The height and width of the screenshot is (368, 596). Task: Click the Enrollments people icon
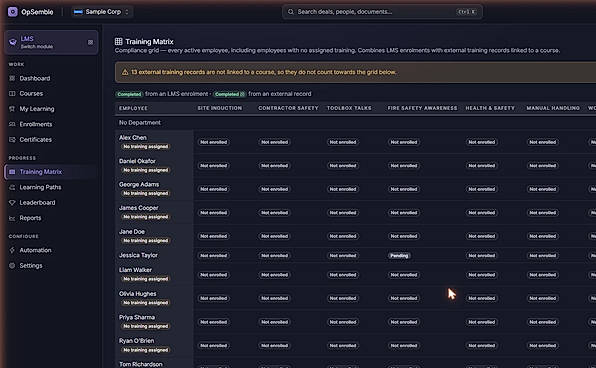click(x=12, y=124)
